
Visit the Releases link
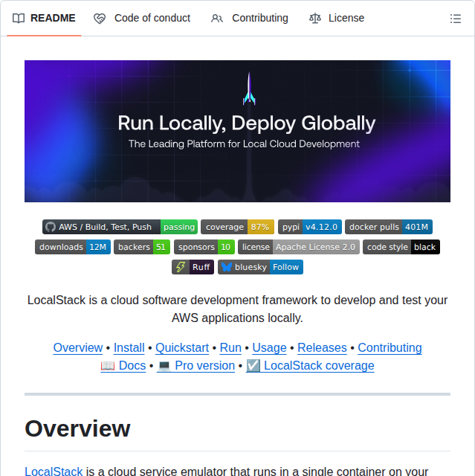pos(322,347)
